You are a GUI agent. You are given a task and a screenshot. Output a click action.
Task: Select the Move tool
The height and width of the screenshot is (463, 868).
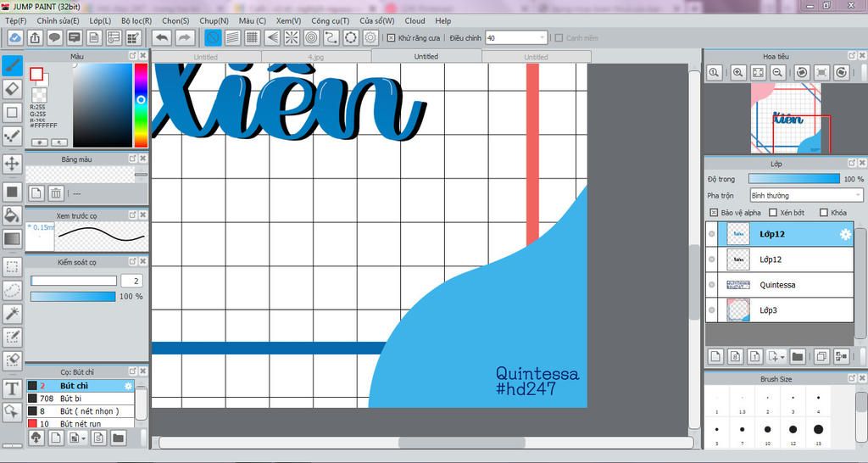12,164
